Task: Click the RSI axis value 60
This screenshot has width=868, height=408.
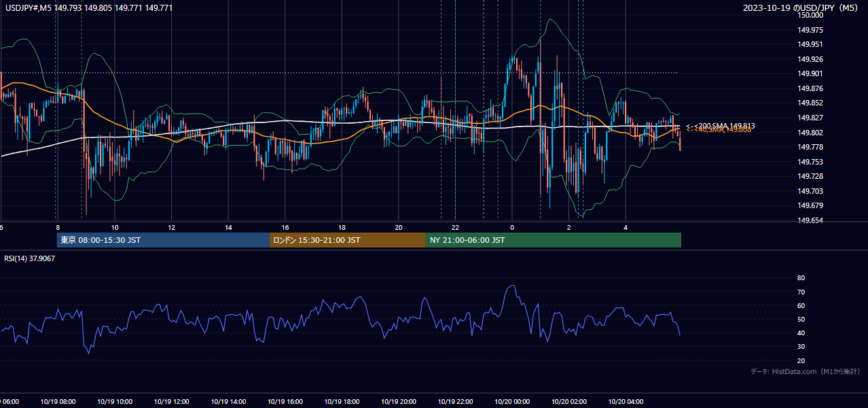Action: [x=801, y=305]
